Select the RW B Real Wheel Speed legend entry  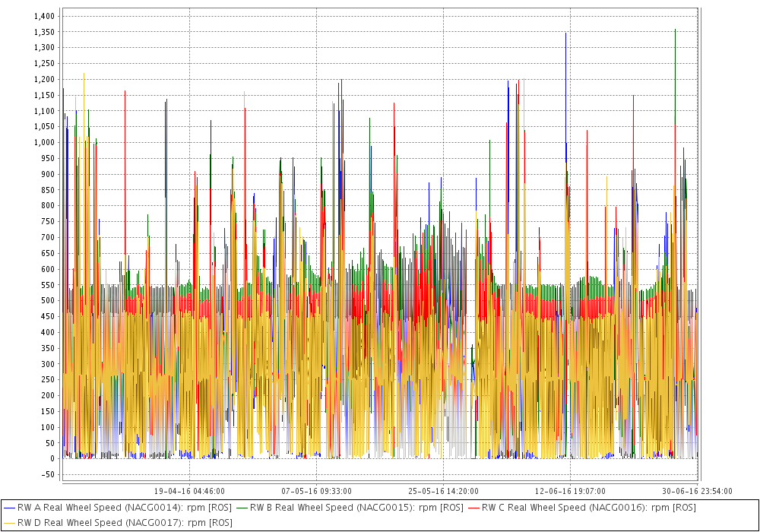coord(350,508)
